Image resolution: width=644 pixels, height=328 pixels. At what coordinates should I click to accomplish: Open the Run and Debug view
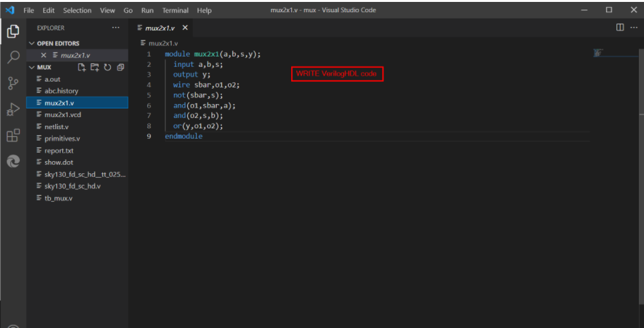click(13, 110)
